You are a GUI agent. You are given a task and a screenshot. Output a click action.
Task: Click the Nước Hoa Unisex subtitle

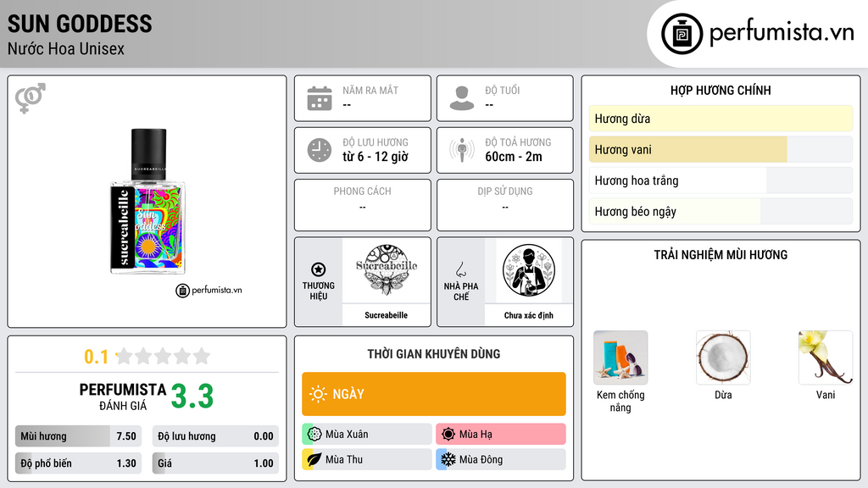pyautogui.click(x=66, y=48)
